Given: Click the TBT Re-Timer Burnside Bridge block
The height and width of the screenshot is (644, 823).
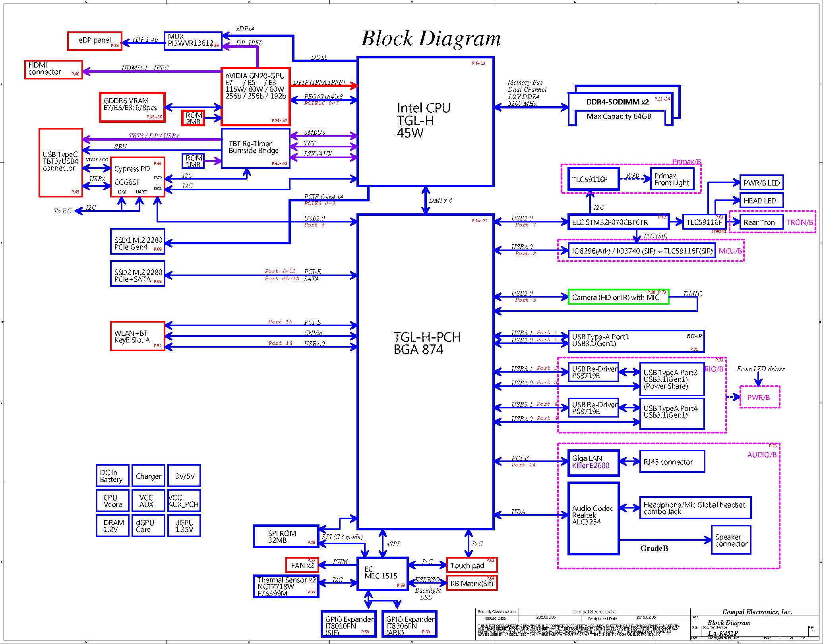Looking at the screenshot, I should point(255,148).
